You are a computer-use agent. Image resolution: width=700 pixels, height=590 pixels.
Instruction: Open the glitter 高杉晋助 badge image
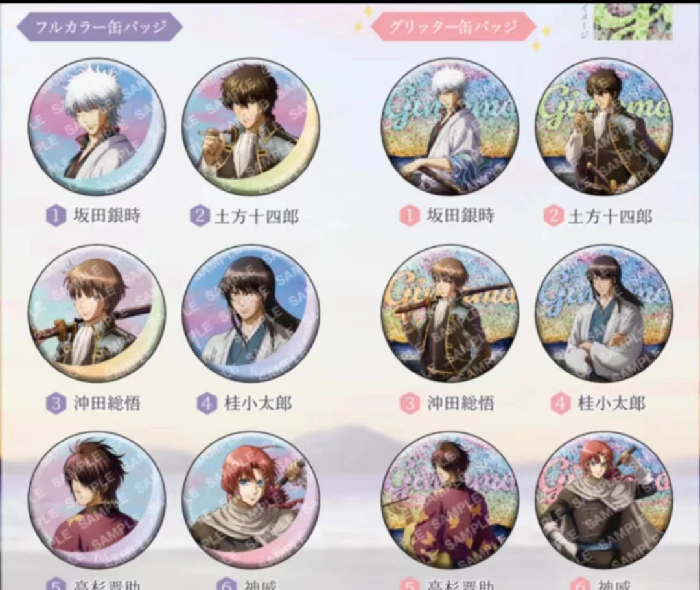point(450,501)
